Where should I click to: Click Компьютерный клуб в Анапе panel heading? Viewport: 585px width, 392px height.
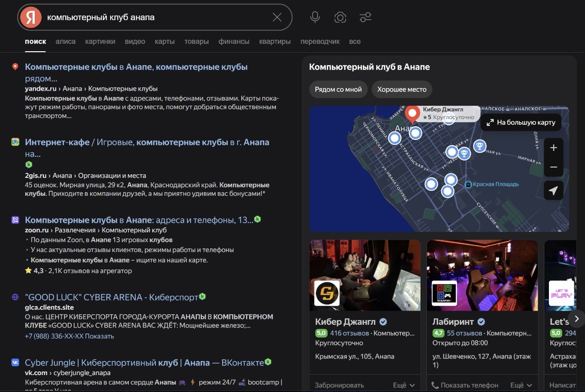(370, 67)
